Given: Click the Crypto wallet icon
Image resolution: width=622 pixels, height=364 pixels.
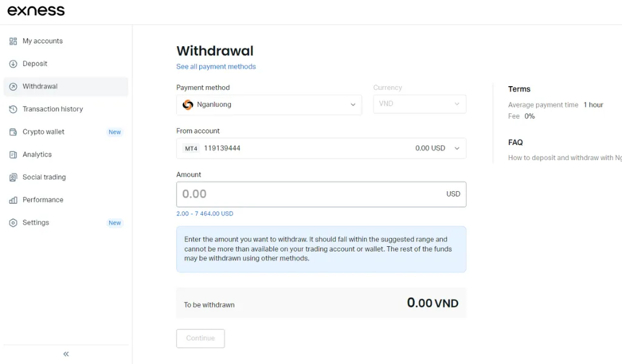Looking at the screenshot, I should (13, 132).
